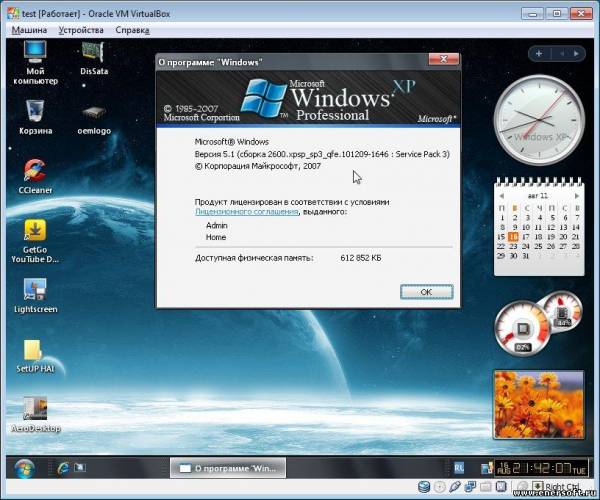The height and width of the screenshot is (500, 600).
Task: Select the DisSata desktop icon
Action: (x=94, y=59)
